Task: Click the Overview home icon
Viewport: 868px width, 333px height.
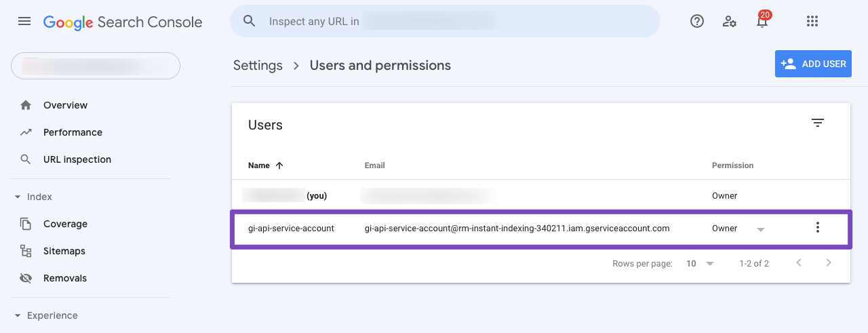Action: coord(26,105)
